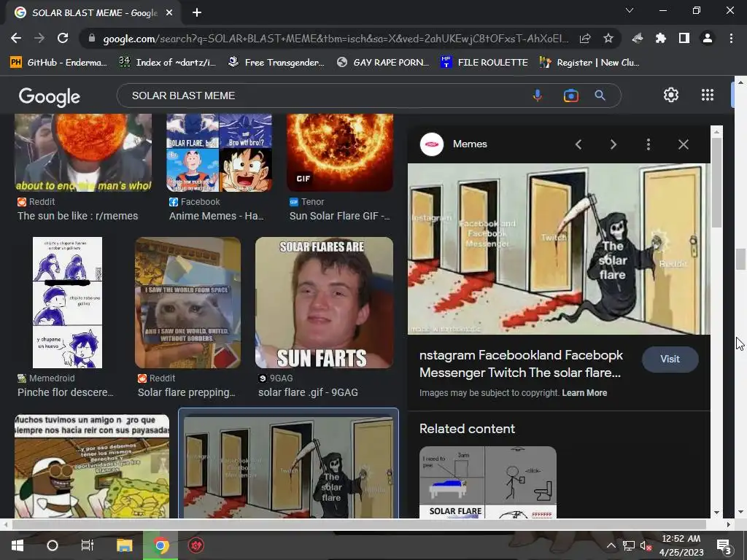Open the GitHub - Enderma... bookmark
This screenshot has width=747, height=560.
[58, 63]
